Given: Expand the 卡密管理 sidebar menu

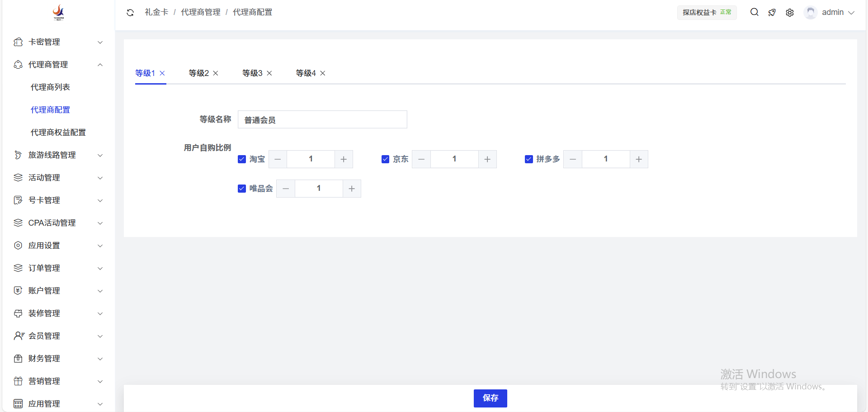Looking at the screenshot, I should click(58, 42).
